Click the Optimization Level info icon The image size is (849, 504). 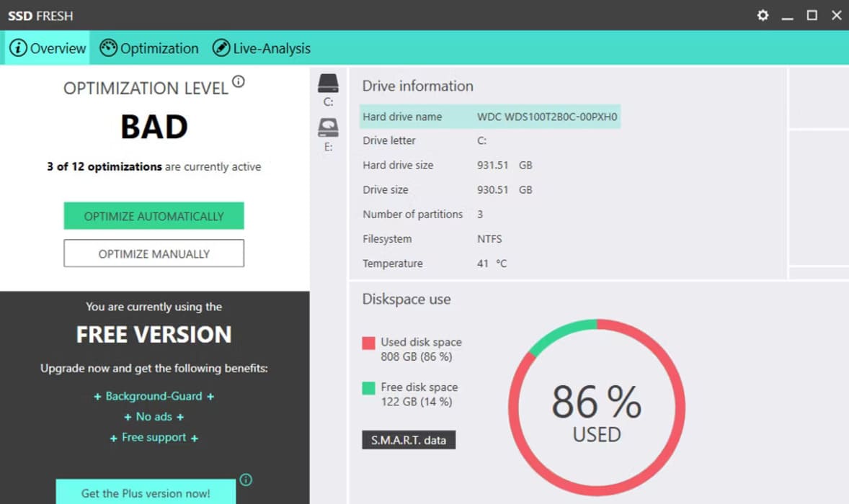(239, 81)
